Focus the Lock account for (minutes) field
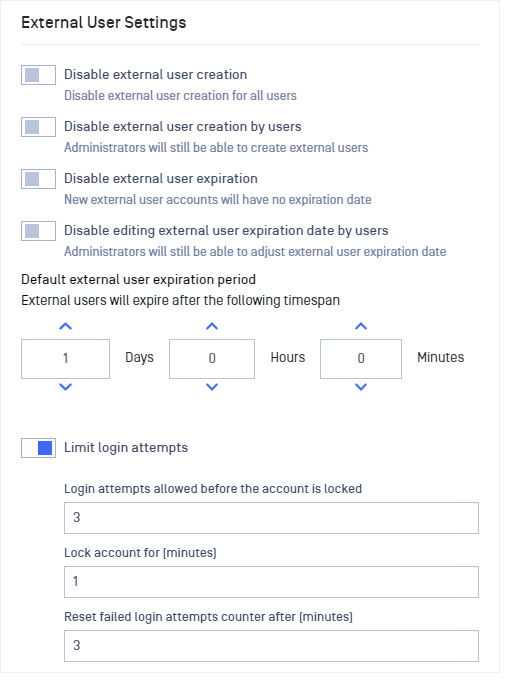Viewport: 520px width, 687px height. click(271, 582)
